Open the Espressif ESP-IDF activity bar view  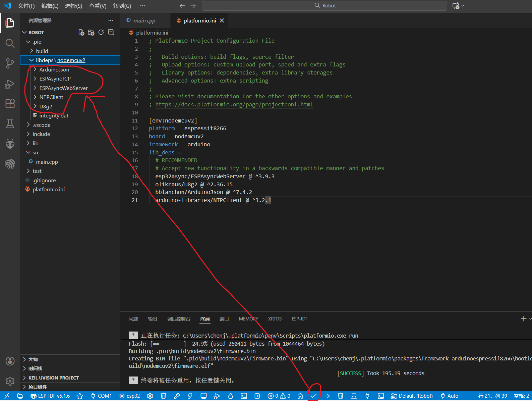[x=10, y=164]
